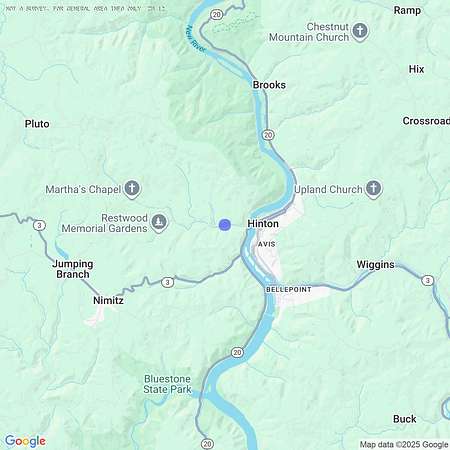Click the blue location dot near Hinton
The height and width of the screenshot is (450, 450).
pos(225,225)
